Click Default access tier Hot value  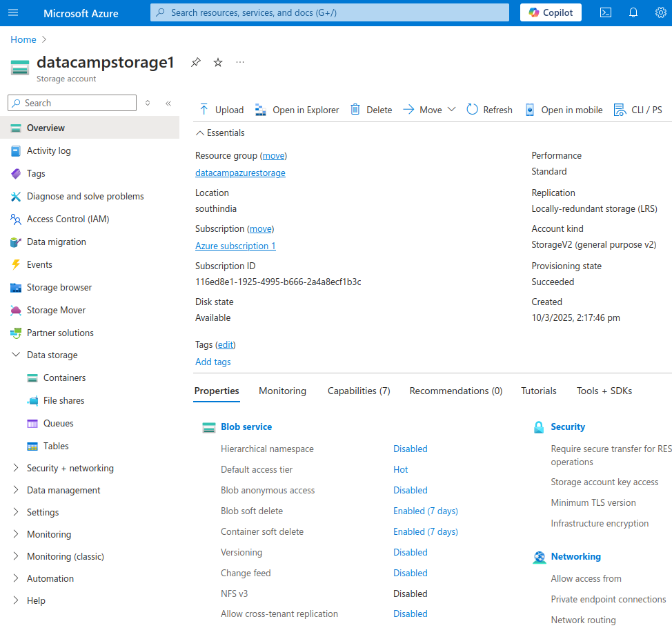pyautogui.click(x=400, y=469)
